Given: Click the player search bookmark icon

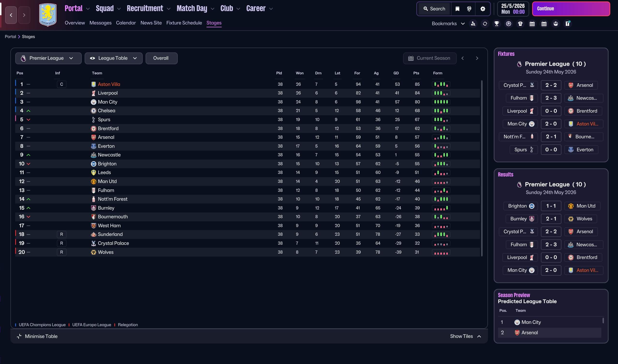Looking at the screenshot, I should tap(473, 23).
